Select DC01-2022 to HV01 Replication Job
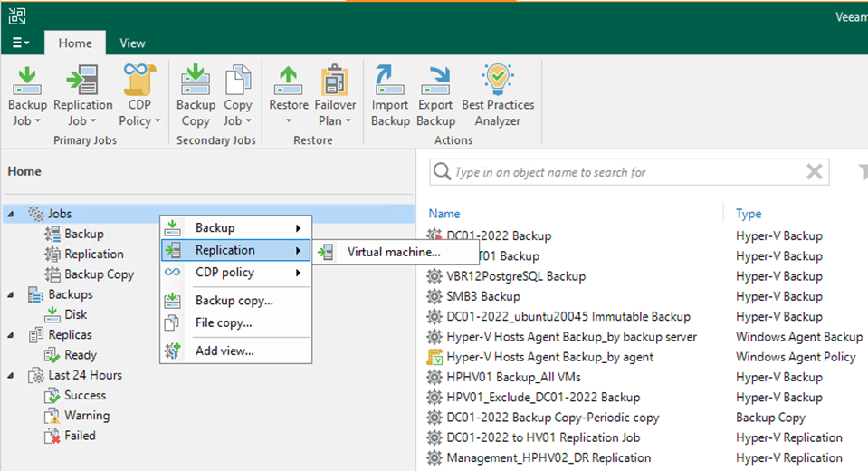The image size is (868, 471). click(x=543, y=437)
